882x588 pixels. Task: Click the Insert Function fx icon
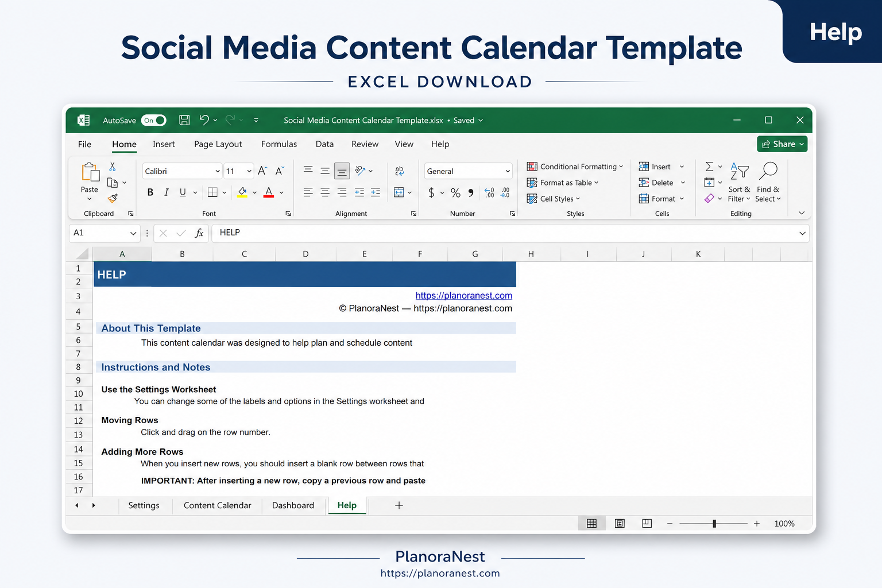coord(199,233)
